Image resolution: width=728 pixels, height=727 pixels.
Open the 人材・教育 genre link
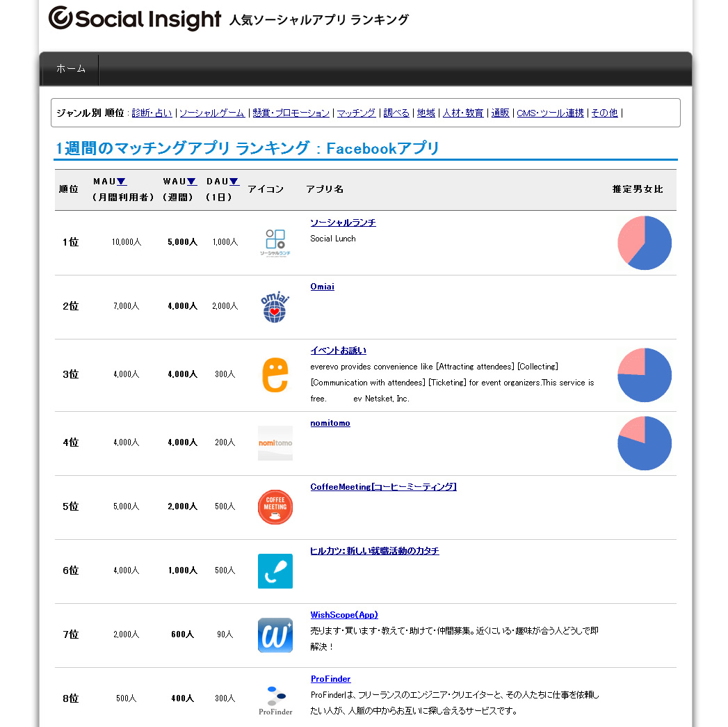click(x=463, y=113)
